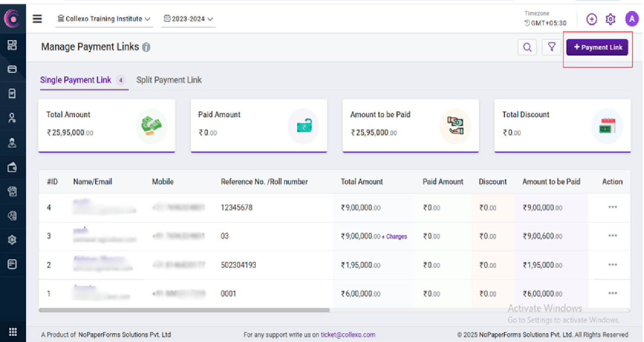644x342 pixels.
Task: Open the 2023-2024 session dropdown
Action: (x=189, y=19)
